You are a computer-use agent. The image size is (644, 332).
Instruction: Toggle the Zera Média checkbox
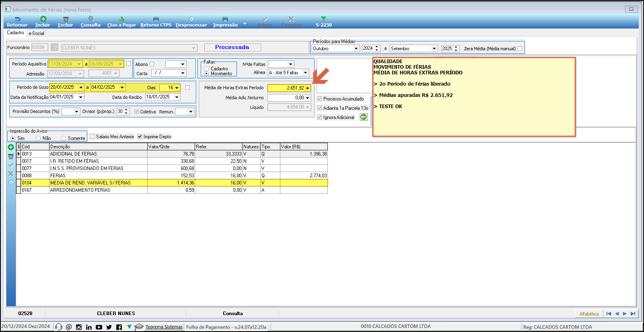(x=520, y=49)
